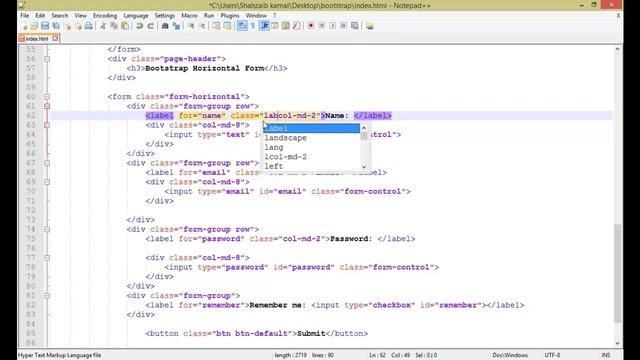Toggle synchronized horizontal scrolling
This screenshot has height=360, width=640.
click(x=227, y=26)
